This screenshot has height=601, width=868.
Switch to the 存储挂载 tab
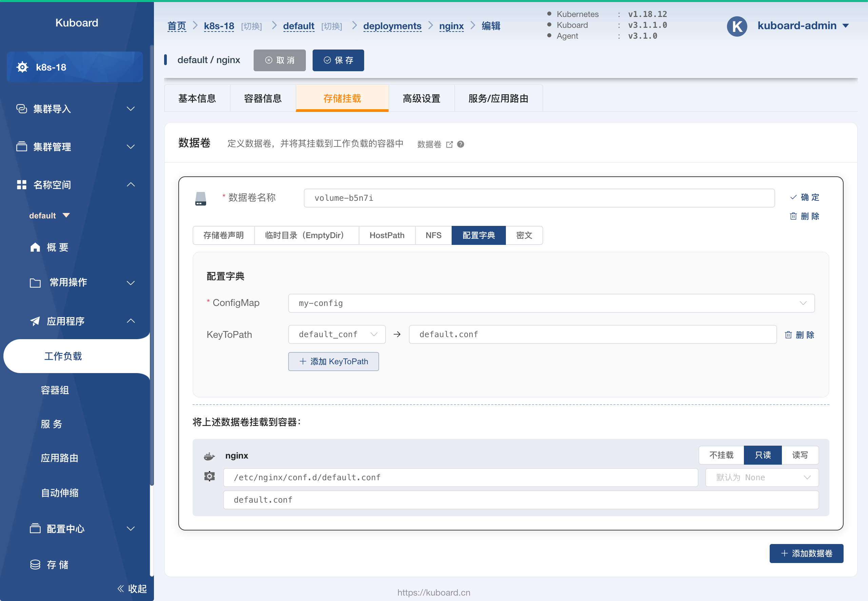pyautogui.click(x=342, y=98)
